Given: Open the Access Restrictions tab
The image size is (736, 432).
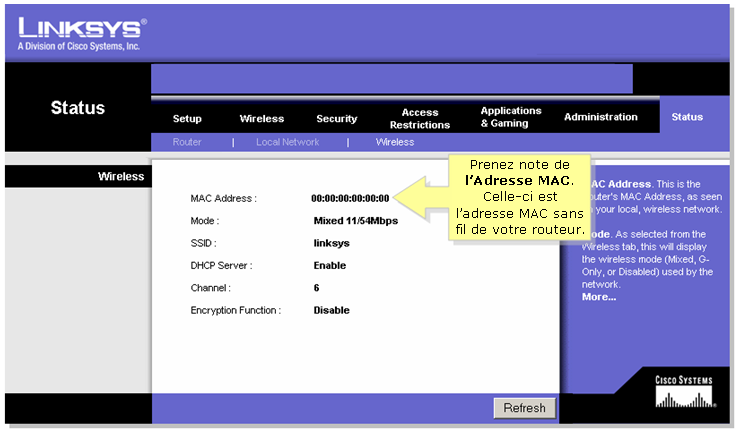Looking at the screenshot, I should pyautogui.click(x=420, y=118).
